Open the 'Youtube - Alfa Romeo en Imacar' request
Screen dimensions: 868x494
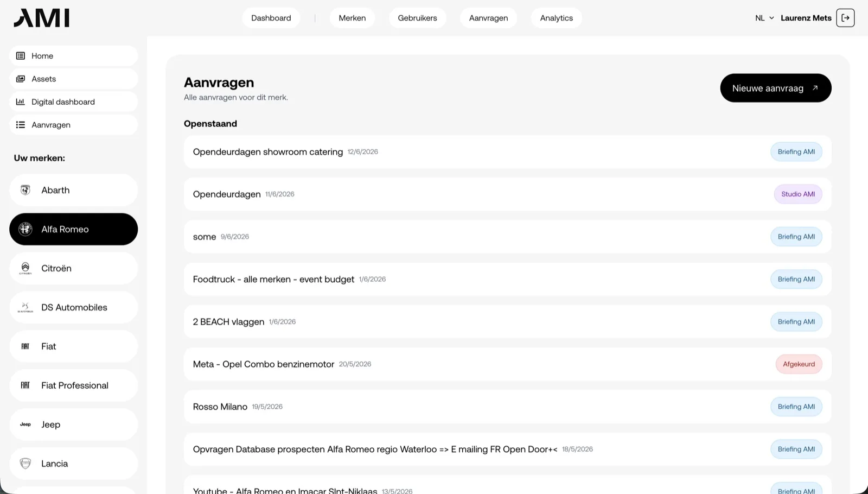pos(507,485)
